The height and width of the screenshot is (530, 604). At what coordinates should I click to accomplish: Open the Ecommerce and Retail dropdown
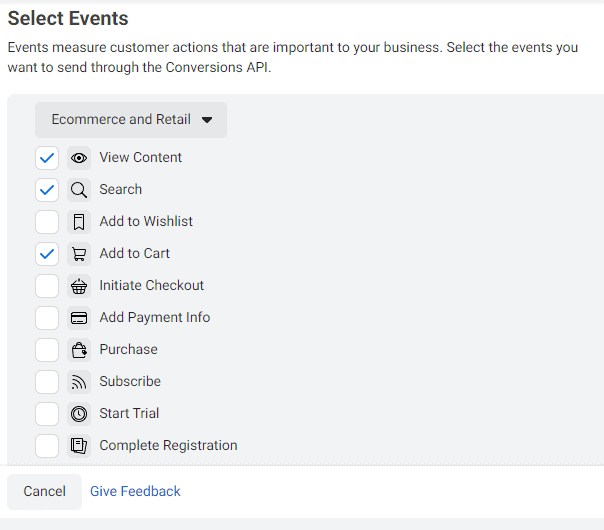coord(131,120)
